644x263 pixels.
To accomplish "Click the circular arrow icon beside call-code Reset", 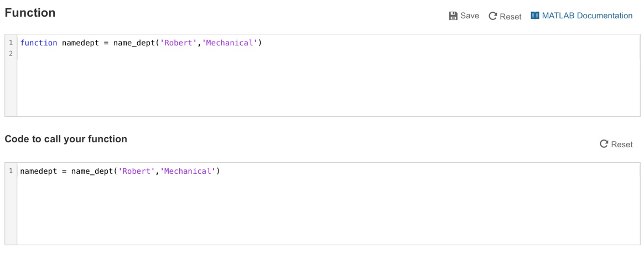I will [x=604, y=144].
